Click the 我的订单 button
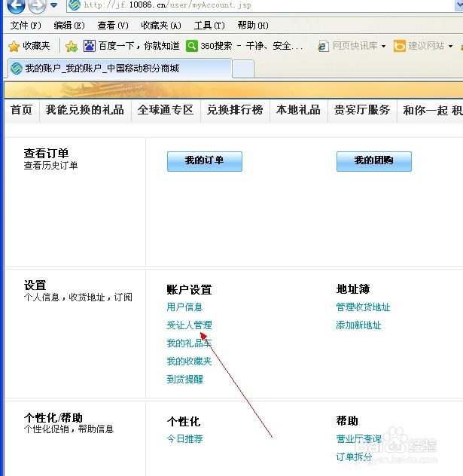Image resolution: width=463 pixels, height=476 pixels. click(x=205, y=161)
